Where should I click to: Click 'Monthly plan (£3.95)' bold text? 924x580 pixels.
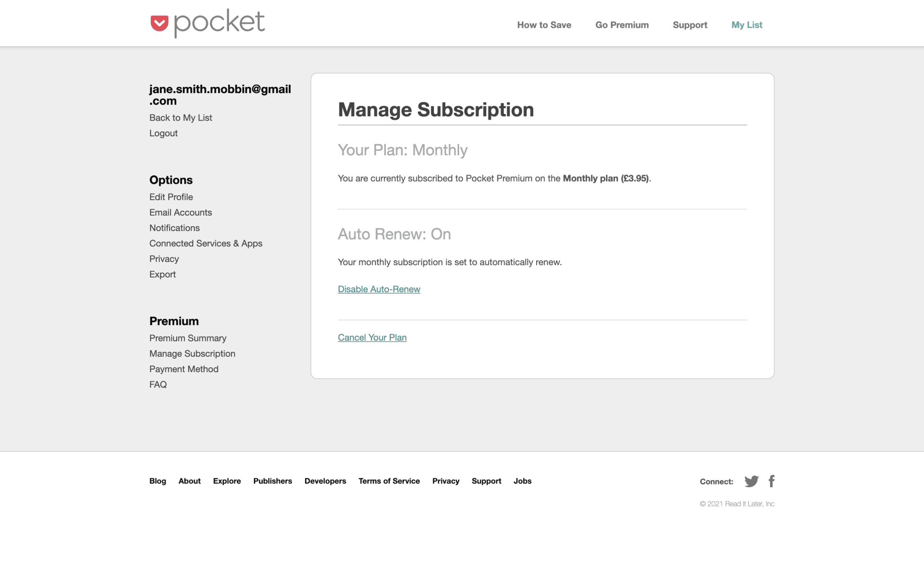click(x=605, y=179)
